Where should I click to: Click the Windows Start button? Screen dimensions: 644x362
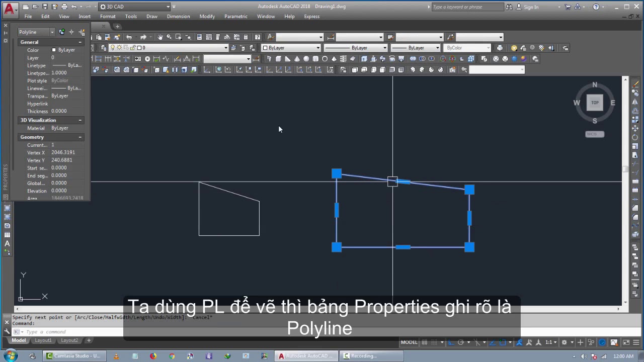[11, 356]
